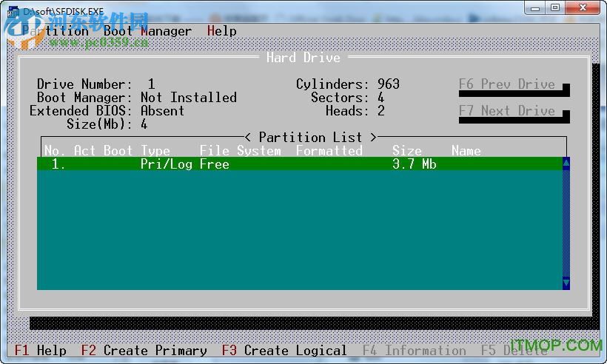
Task: Click the Name column header
Action: [466, 151]
